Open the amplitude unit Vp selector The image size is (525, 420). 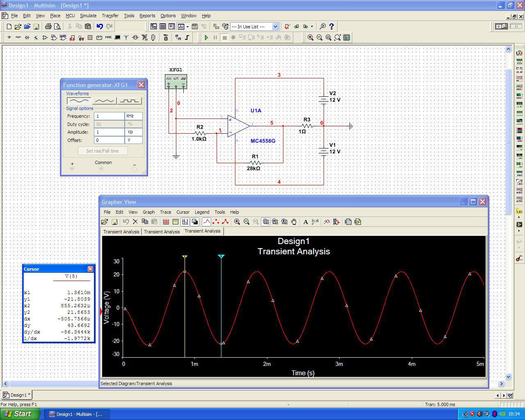tap(134, 132)
